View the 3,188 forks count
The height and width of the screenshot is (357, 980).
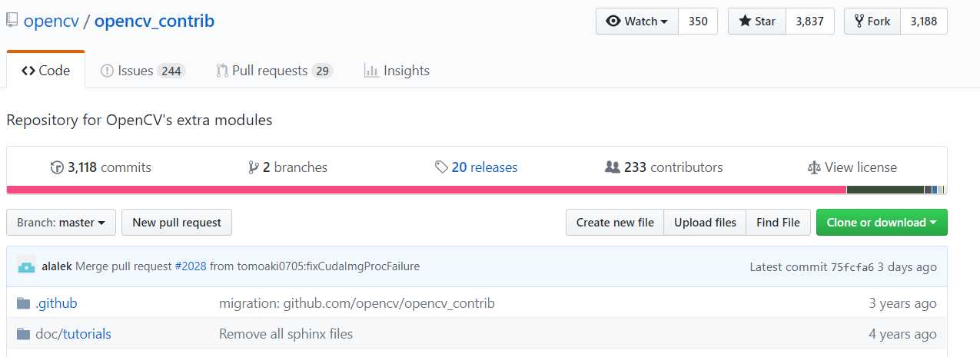click(924, 21)
